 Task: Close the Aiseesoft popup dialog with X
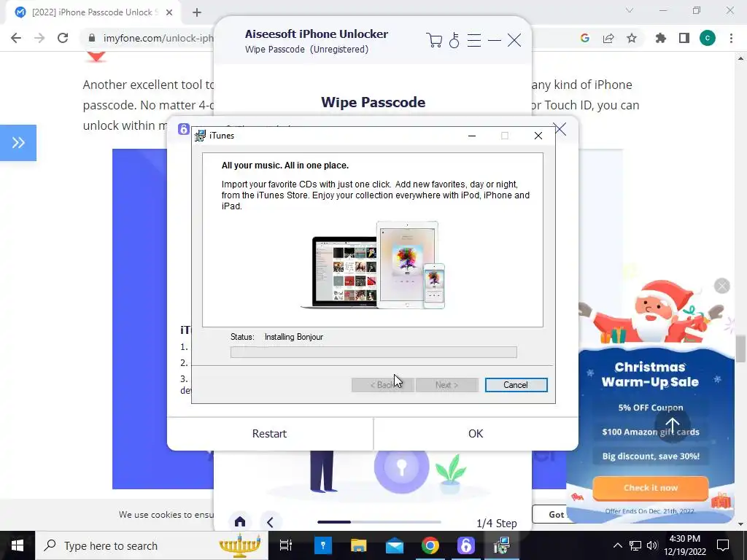click(x=560, y=128)
